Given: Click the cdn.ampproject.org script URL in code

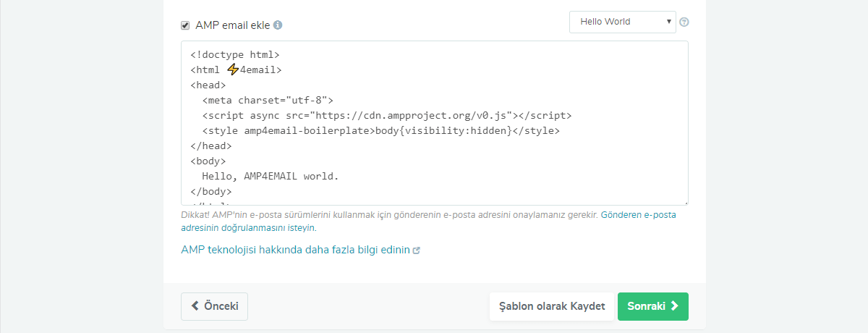Looking at the screenshot, I should pyautogui.click(x=401, y=115).
